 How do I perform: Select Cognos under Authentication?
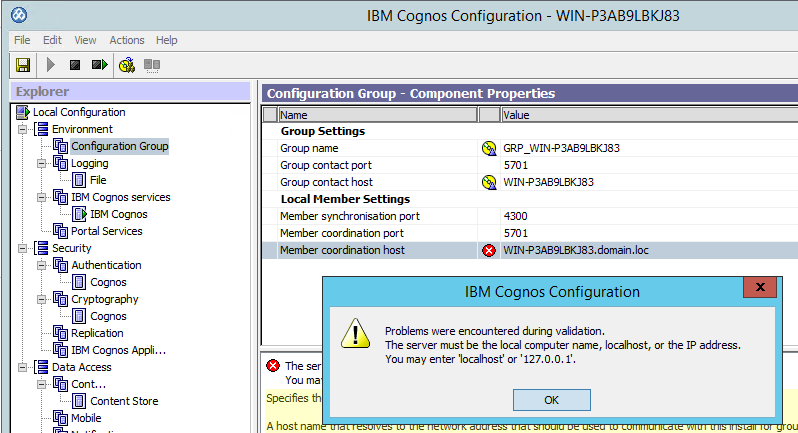pyautogui.click(x=108, y=282)
